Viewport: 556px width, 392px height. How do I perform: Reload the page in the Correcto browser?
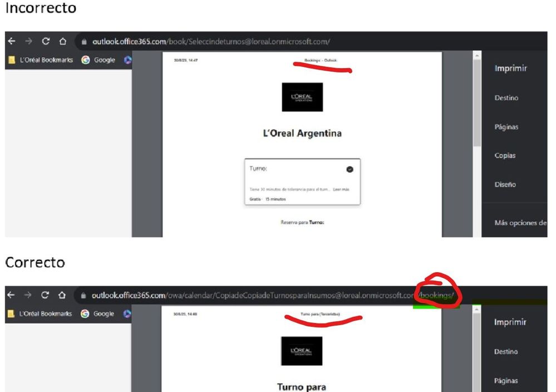[45, 295]
